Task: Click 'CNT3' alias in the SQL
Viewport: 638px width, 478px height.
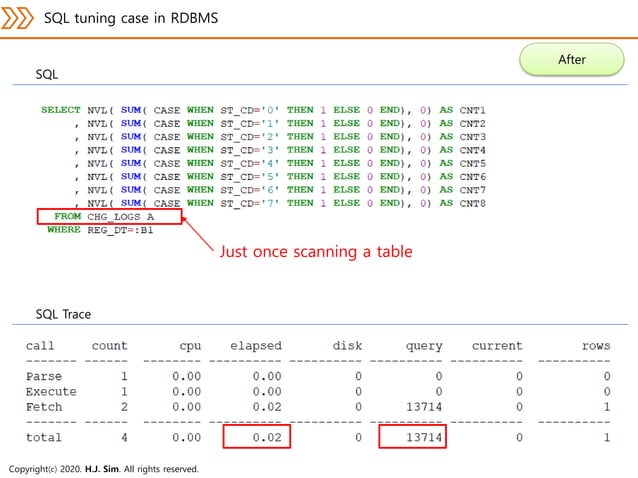Action: (x=472, y=137)
